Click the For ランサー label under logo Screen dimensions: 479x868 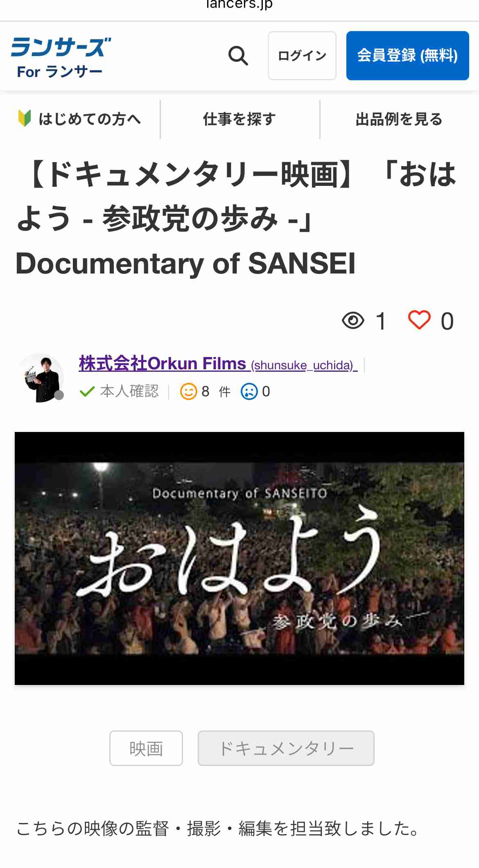tap(60, 72)
